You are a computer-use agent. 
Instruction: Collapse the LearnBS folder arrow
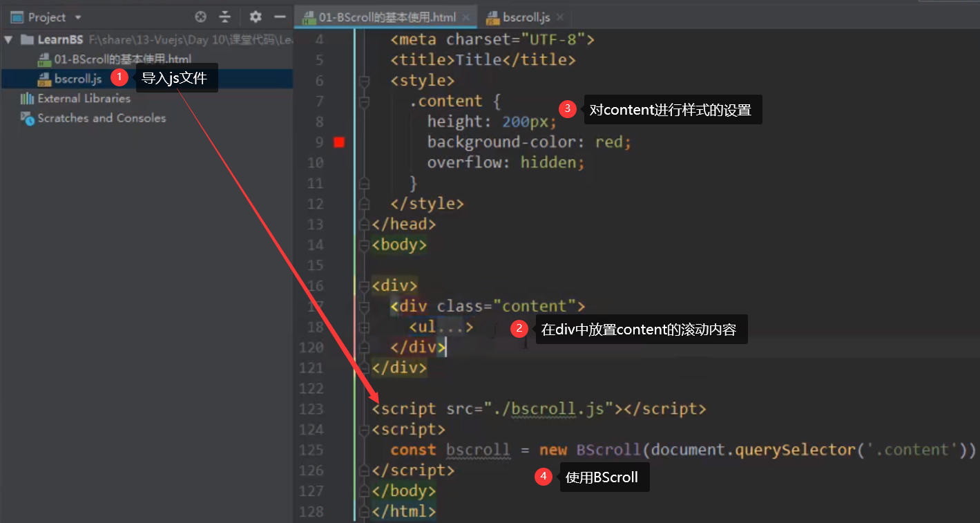pos(8,39)
